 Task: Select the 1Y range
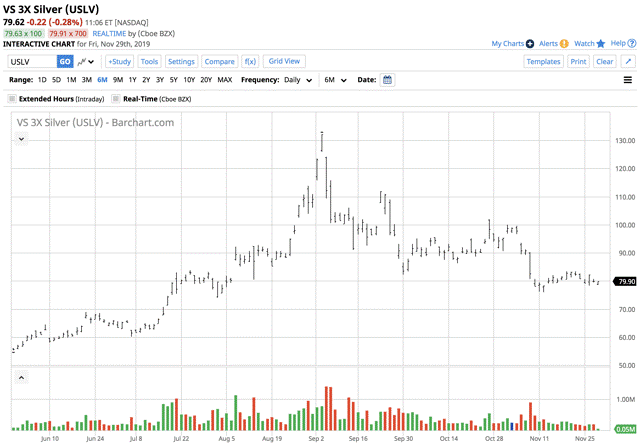(133, 80)
